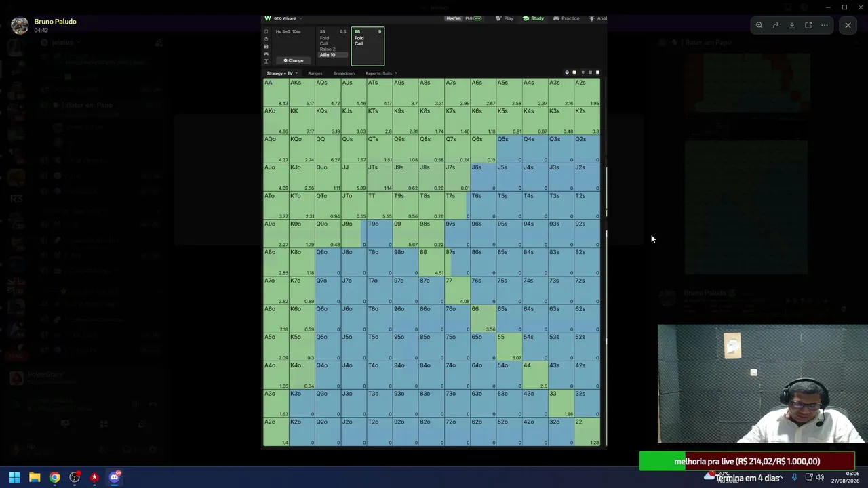The image size is (868, 488).
Task: Select the T9o hand cell
Action: tap(380, 233)
